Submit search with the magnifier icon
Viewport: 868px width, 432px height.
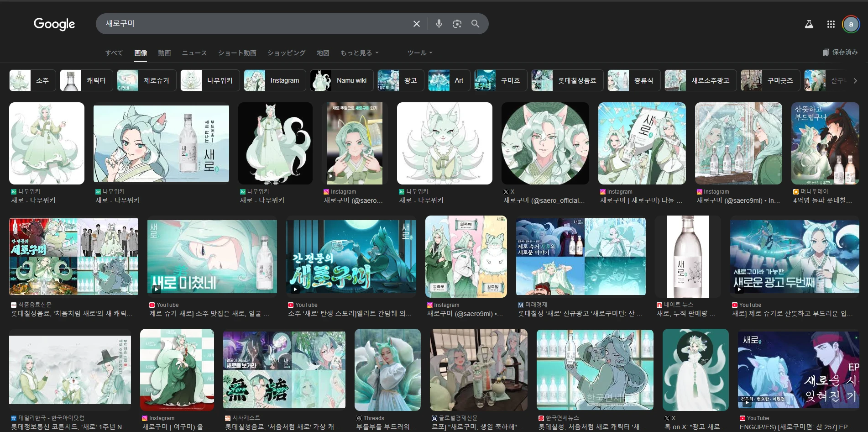pos(475,24)
